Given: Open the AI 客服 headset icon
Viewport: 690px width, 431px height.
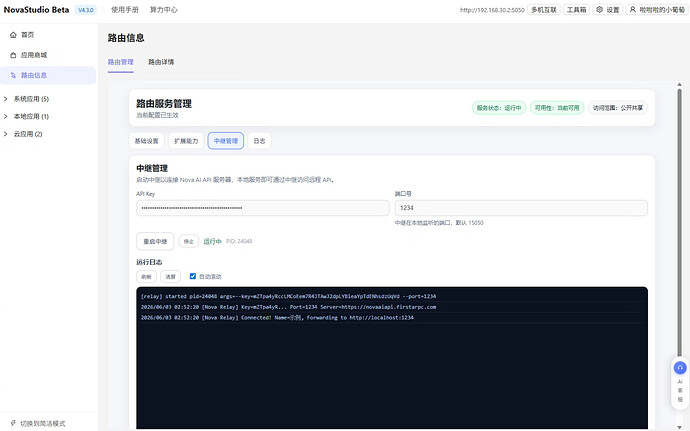Looking at the screenshot, I should click(x=680, y=368).
